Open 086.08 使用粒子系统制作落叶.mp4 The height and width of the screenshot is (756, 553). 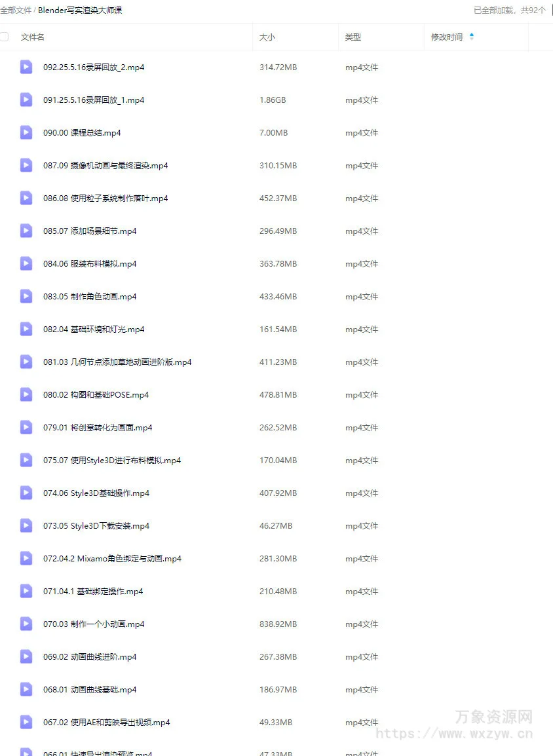105,198
